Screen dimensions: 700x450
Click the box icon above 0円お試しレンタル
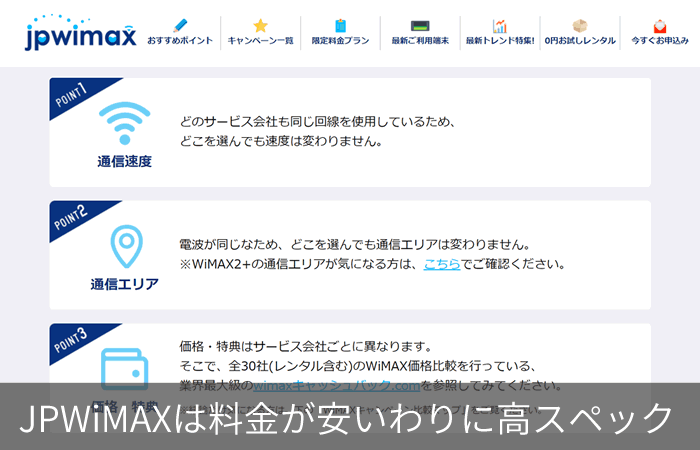coord(580,25)
